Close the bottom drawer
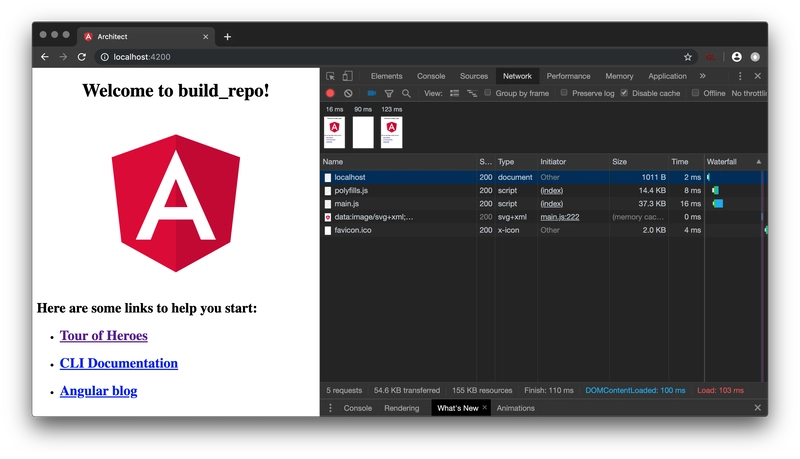This screenshot has height=459, width=800. point(757,407)
